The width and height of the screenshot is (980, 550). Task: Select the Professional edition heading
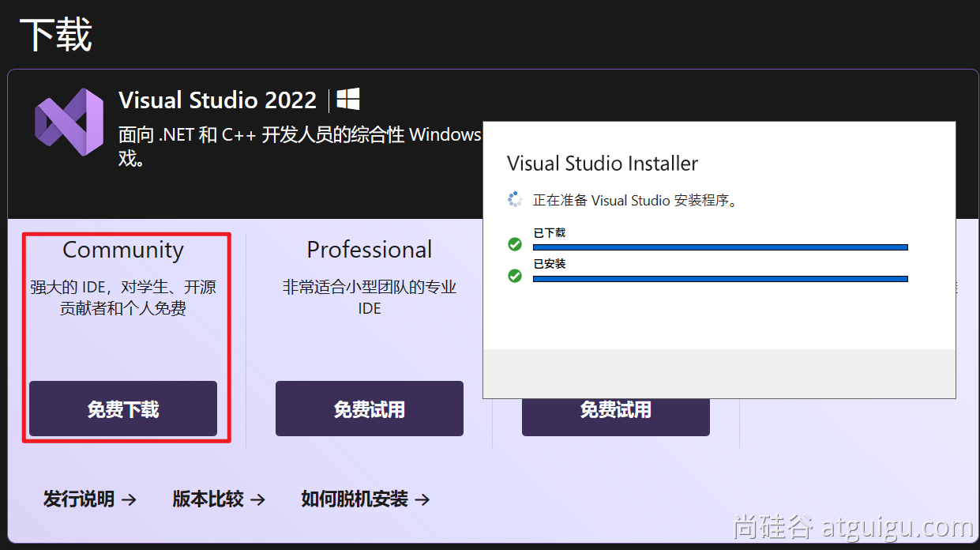pos(370,250)
